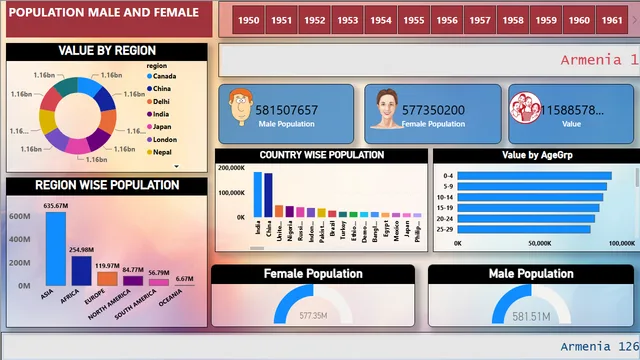Viewport: 640px width, 360px height.
Task: Select year 1957 tile
Action: coord(480,20)
